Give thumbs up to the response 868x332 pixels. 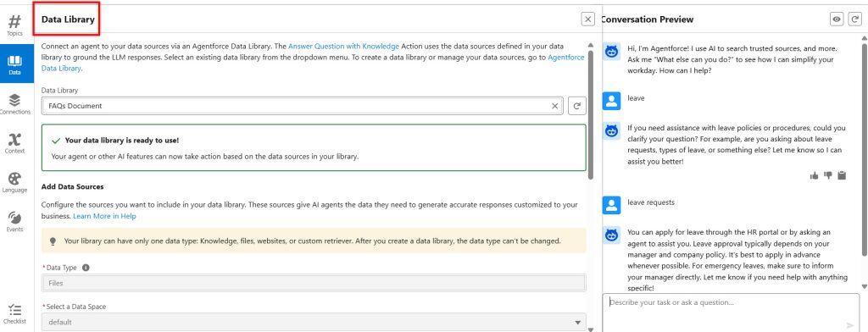click(814, 175)
